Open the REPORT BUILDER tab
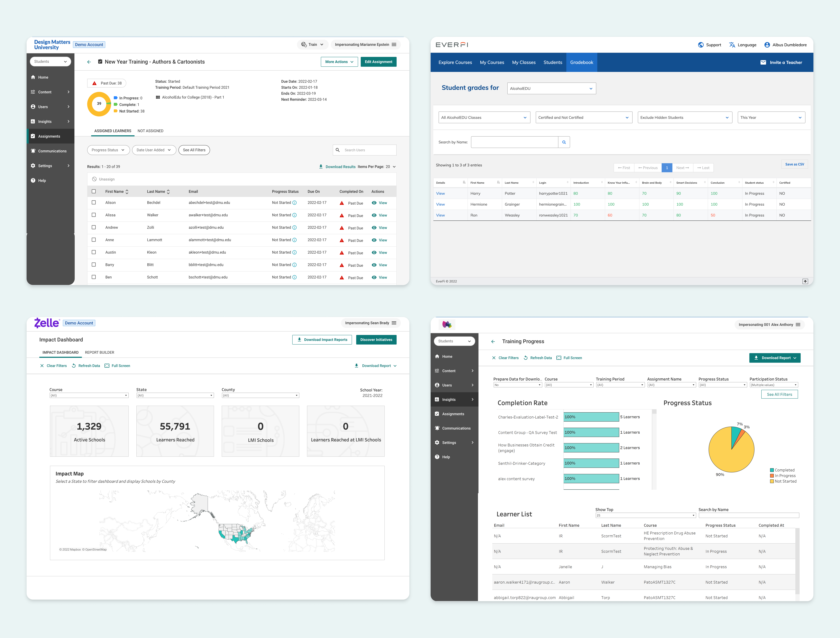Screen dimensions: 840x638 click(100, 352)
